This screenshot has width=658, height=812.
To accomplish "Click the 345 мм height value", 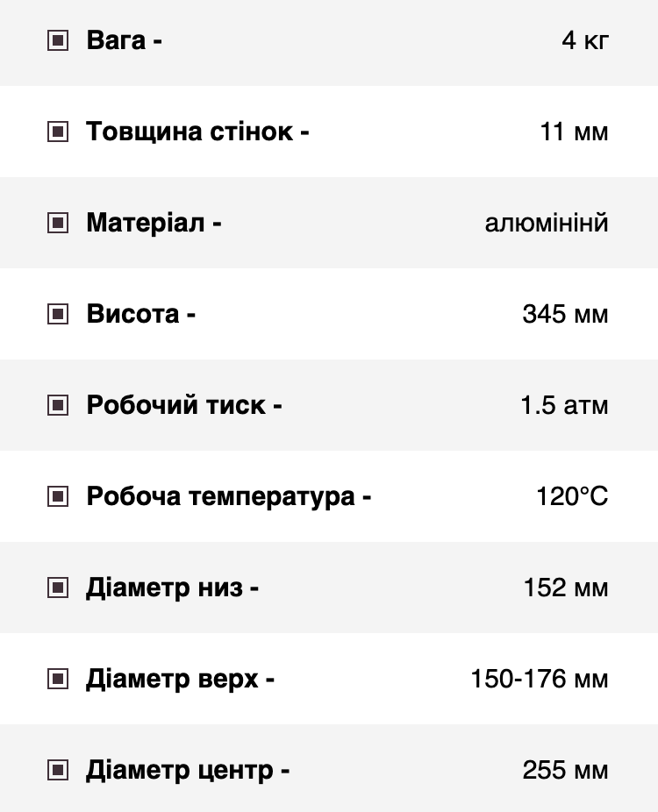I will (565, 314).
